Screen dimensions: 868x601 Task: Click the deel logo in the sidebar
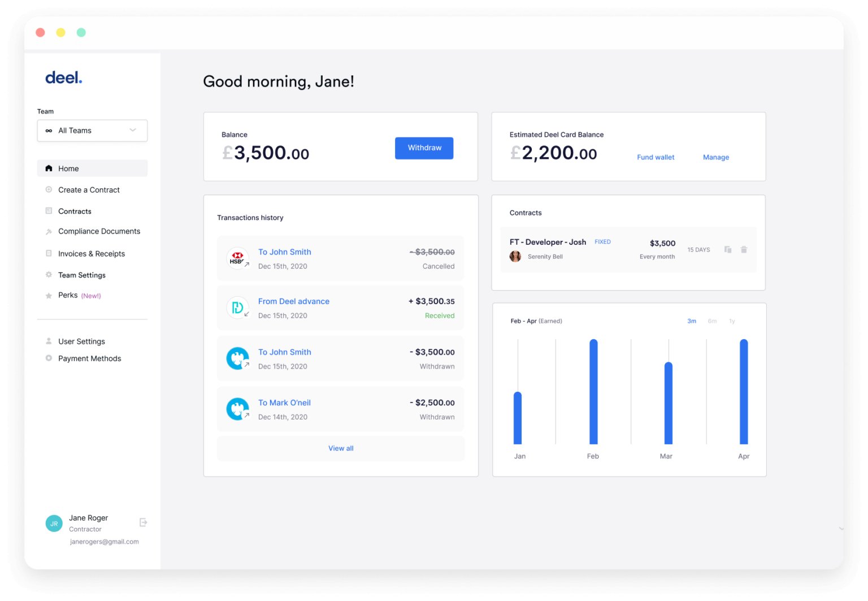pos(63,77)
